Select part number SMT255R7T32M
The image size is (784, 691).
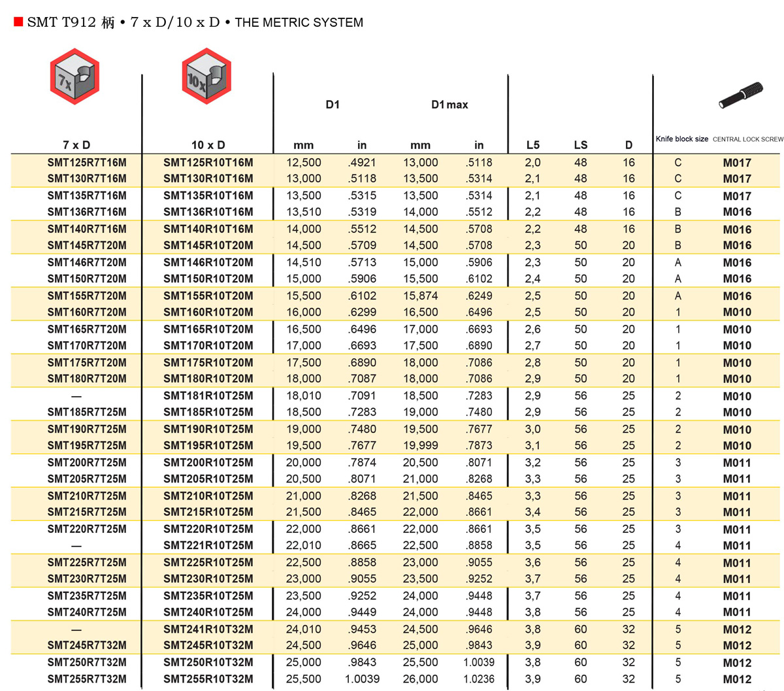point(87,679)
